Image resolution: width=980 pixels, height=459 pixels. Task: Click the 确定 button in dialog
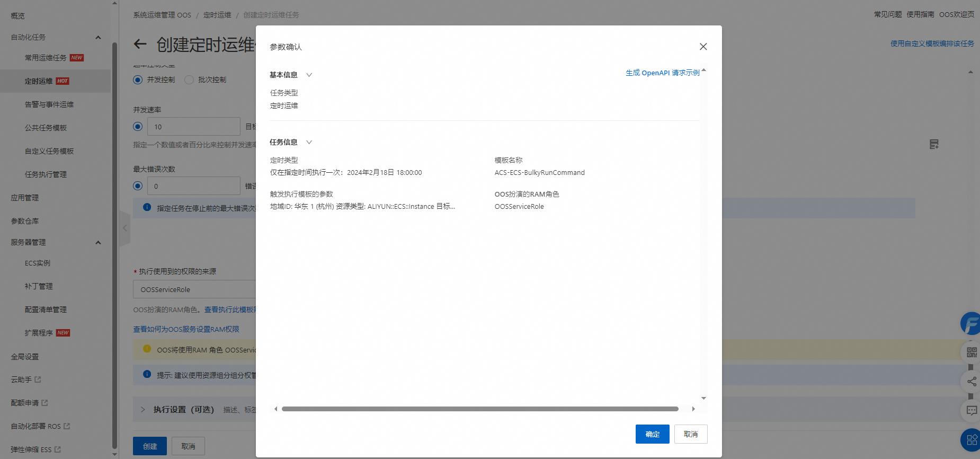pyautogui.click(x=652, y=434)
